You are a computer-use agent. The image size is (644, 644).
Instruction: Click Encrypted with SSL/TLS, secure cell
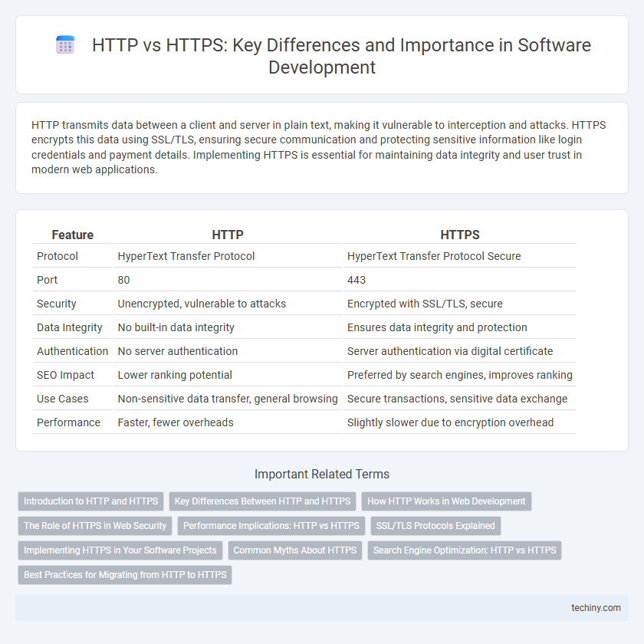coord(460,304)
